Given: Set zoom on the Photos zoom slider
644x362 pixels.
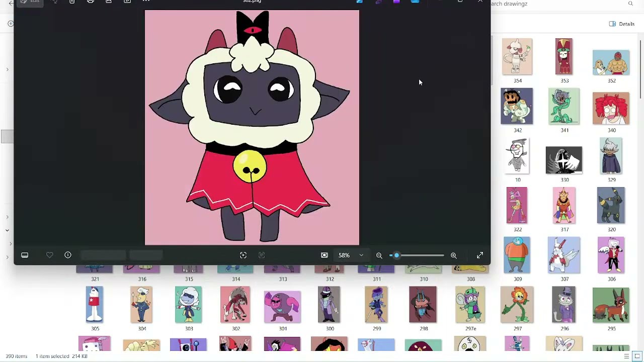Looking at the screenshot, I should click(x=417, y=255).
